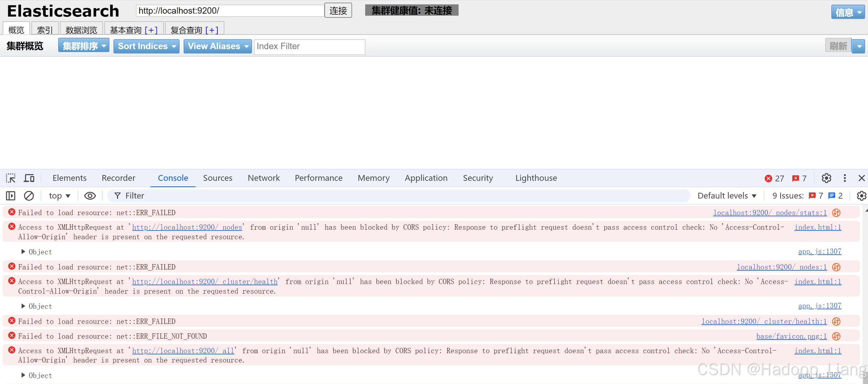
Task: Open the DevTools three-dot customize menu
Action: 844,178
